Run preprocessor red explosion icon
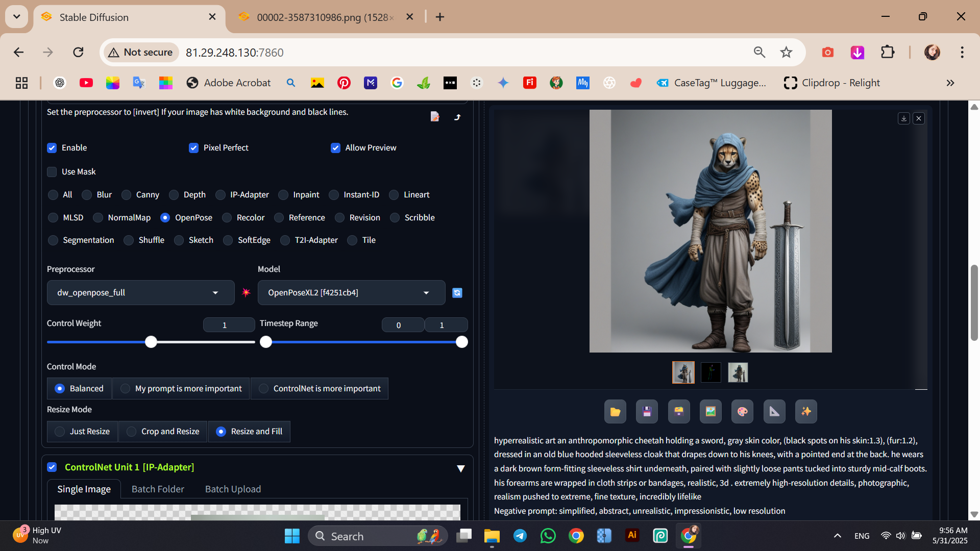 (x=246, y=292)
